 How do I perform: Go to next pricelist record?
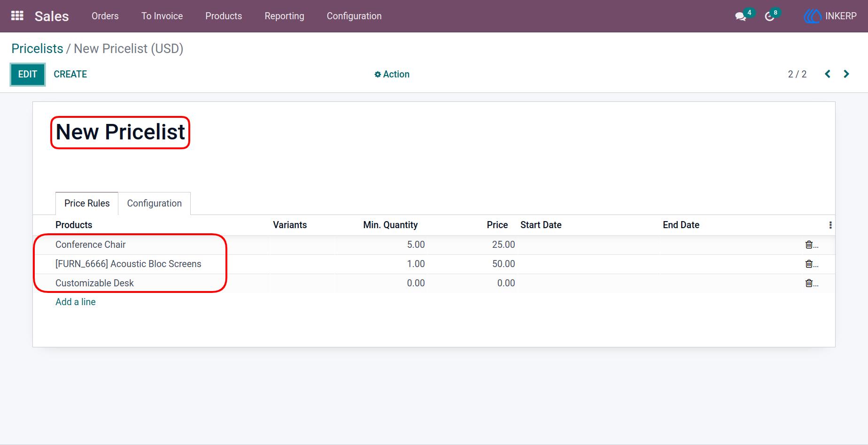click(846, 74)
